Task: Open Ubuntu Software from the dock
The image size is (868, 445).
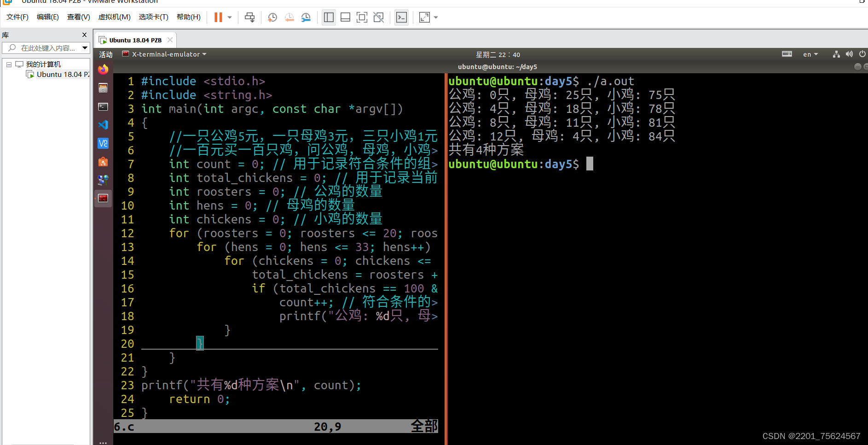Action: [103, 162]
